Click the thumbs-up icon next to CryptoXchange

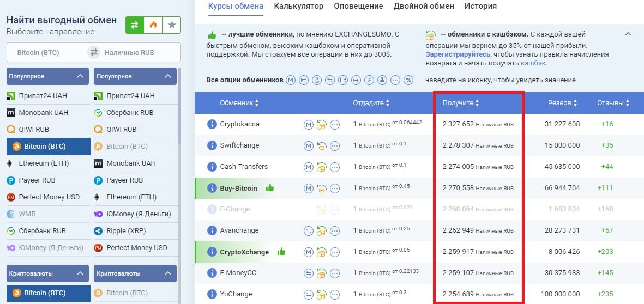(x=281, y=252)
